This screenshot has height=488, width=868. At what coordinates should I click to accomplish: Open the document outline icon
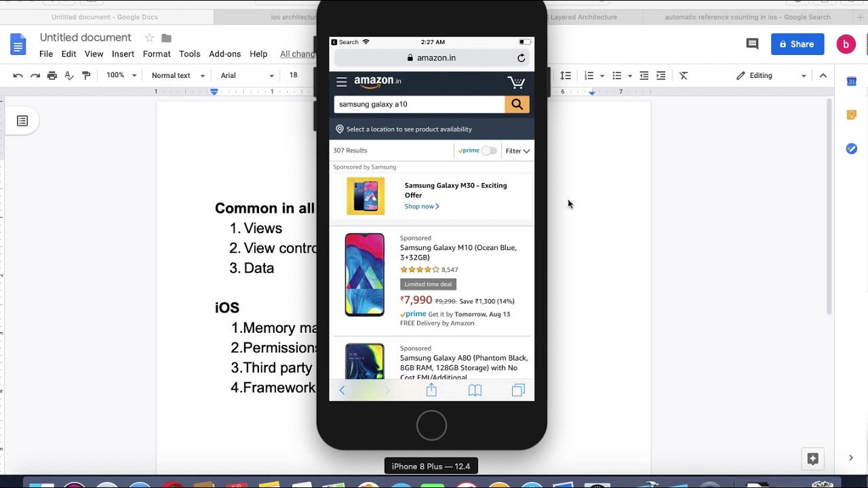click(x=22, y=121)
